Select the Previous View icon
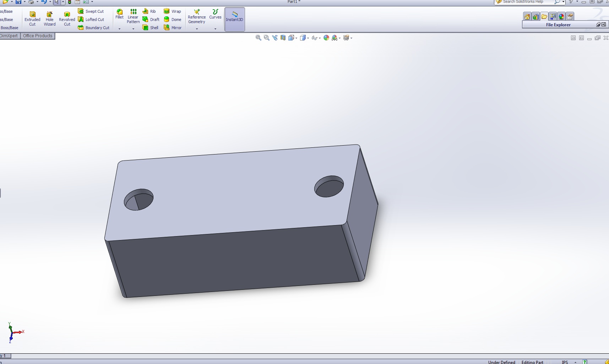 (275, 38)
